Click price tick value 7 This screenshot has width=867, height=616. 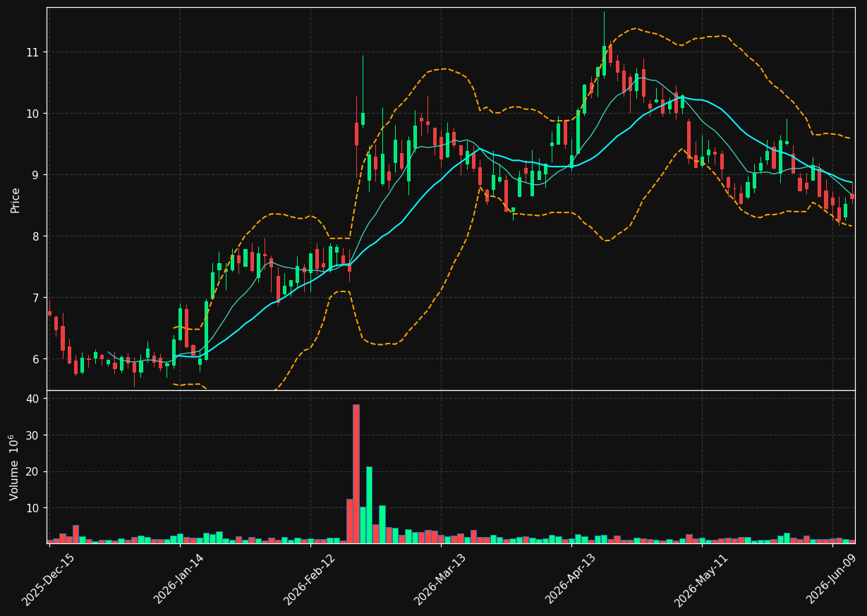point(36,298)
